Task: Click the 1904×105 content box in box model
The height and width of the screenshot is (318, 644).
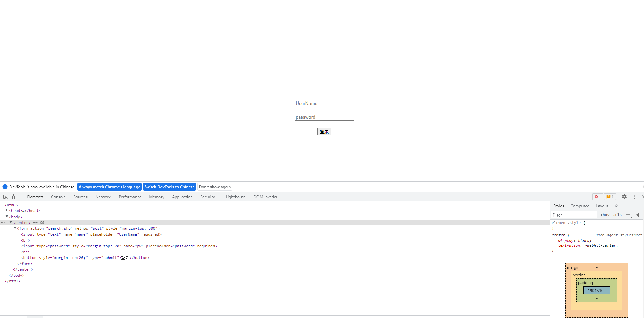Action: (x=597, y=290)
